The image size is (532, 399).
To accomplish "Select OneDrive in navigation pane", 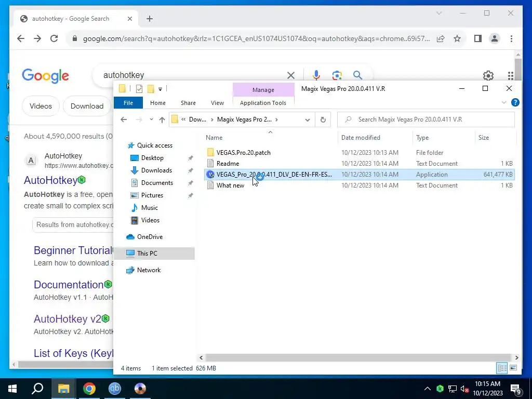I will [x=150, y=237].
